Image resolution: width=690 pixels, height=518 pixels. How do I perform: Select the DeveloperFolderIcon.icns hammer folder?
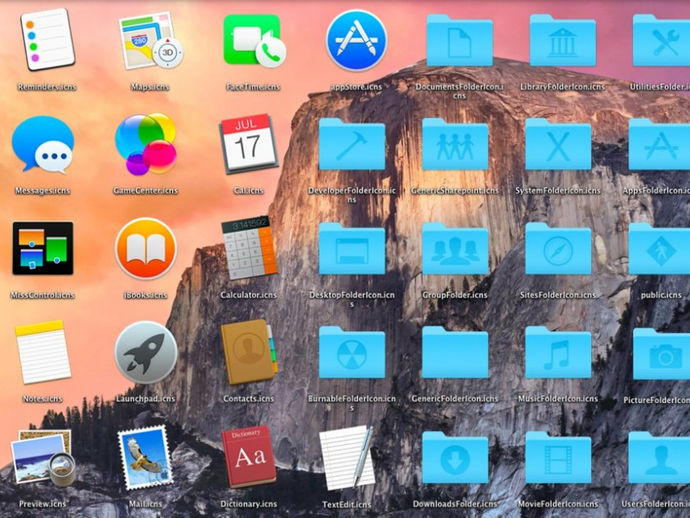coord(352,144)
